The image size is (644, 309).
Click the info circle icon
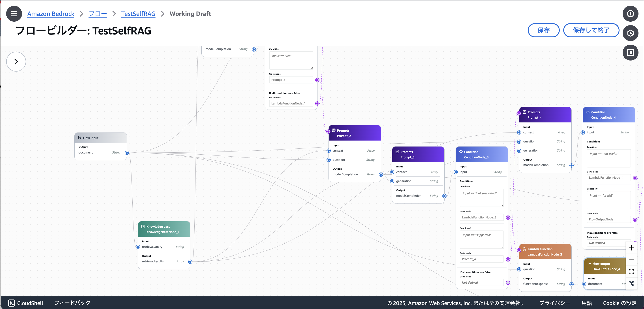630,13
